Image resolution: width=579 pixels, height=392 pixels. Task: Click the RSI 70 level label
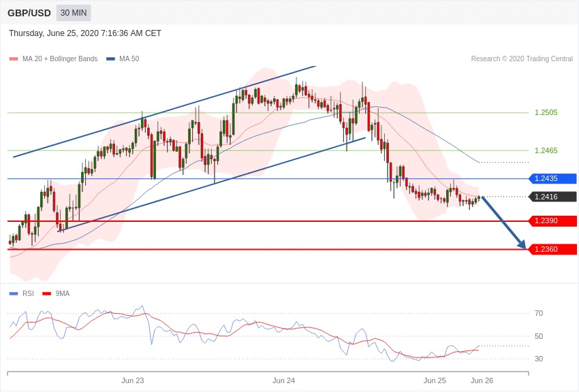(539, 314)
